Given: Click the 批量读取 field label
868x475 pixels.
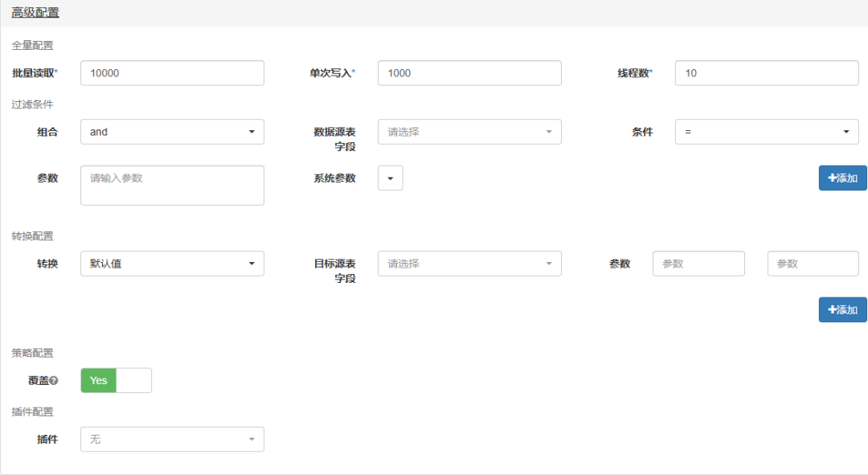Looking at the screenshot, I should click(x=35, y=73).
